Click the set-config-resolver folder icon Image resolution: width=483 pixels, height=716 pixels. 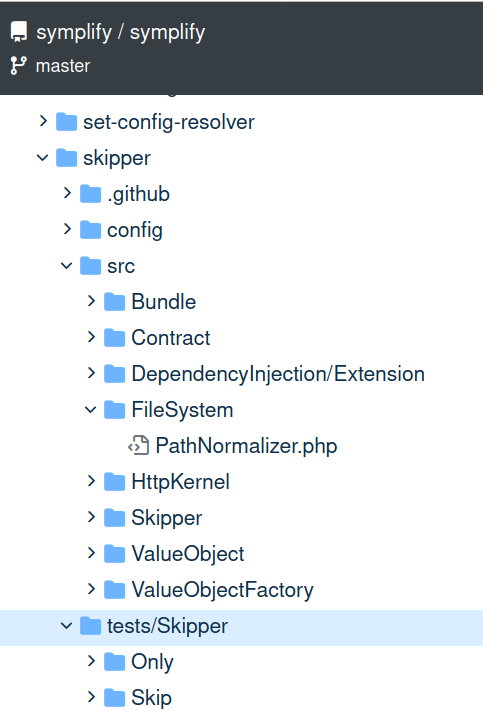tap(66, 122)
